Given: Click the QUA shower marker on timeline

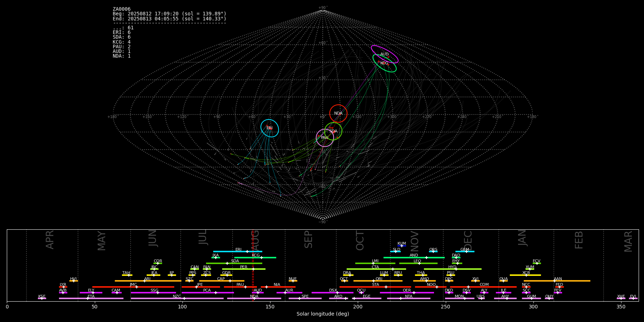Looking at the screenshot, I should 503,281.
